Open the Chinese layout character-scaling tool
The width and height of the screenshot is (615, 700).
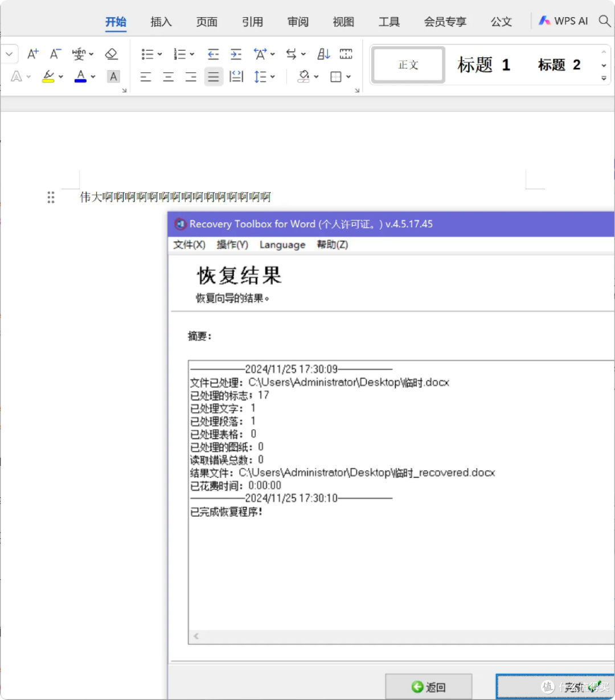[260, 54]
